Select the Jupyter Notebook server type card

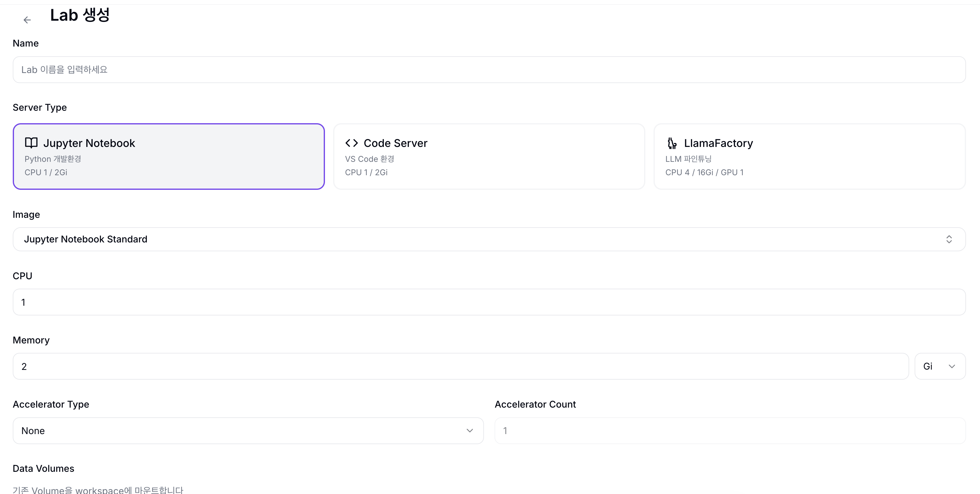(168, 156)
